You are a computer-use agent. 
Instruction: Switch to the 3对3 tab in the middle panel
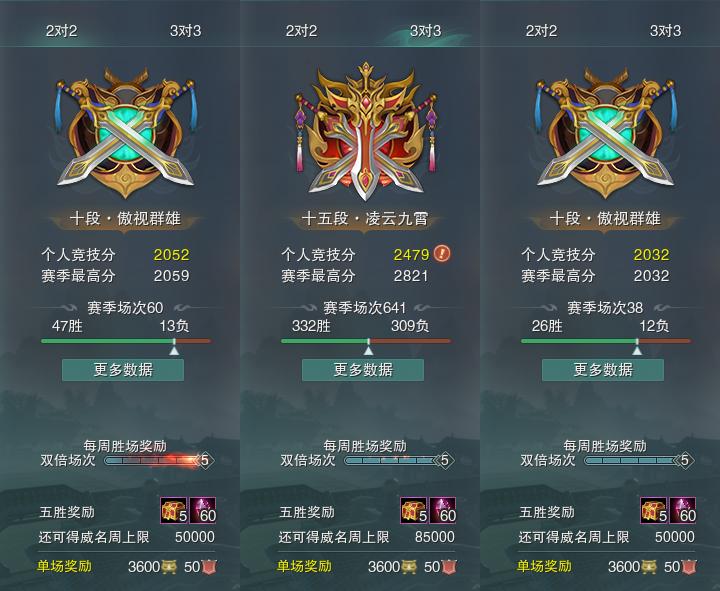(x=425, y=31)
